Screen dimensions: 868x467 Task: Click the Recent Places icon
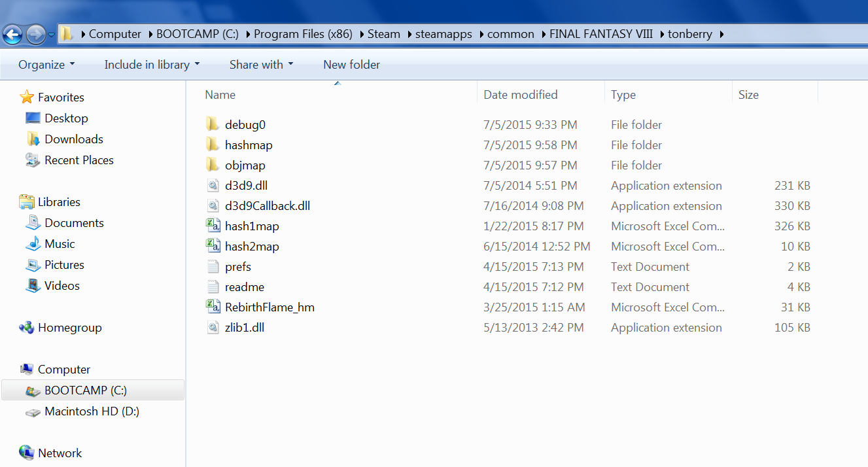point(33,160)
